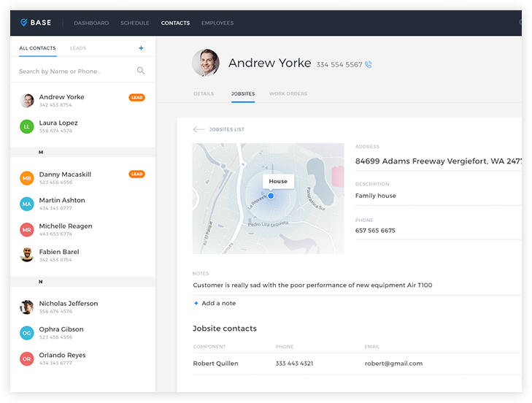Open the Schedule menu item
Screen dimensions: 532x403
[135, 23]
